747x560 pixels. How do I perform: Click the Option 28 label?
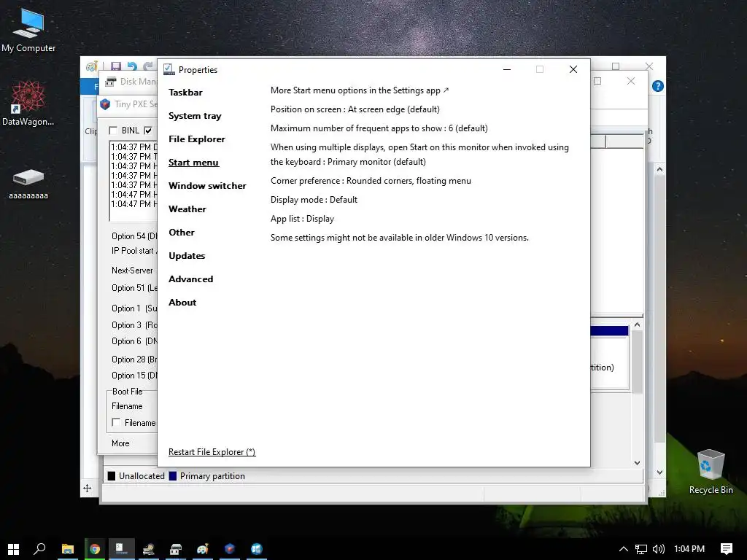tap(134, 359)
